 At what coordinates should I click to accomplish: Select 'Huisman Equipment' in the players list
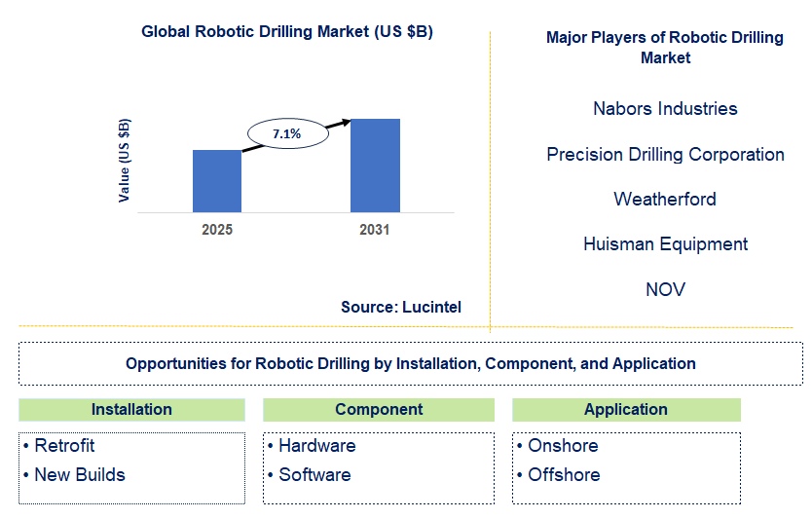[x=665, y=244]
